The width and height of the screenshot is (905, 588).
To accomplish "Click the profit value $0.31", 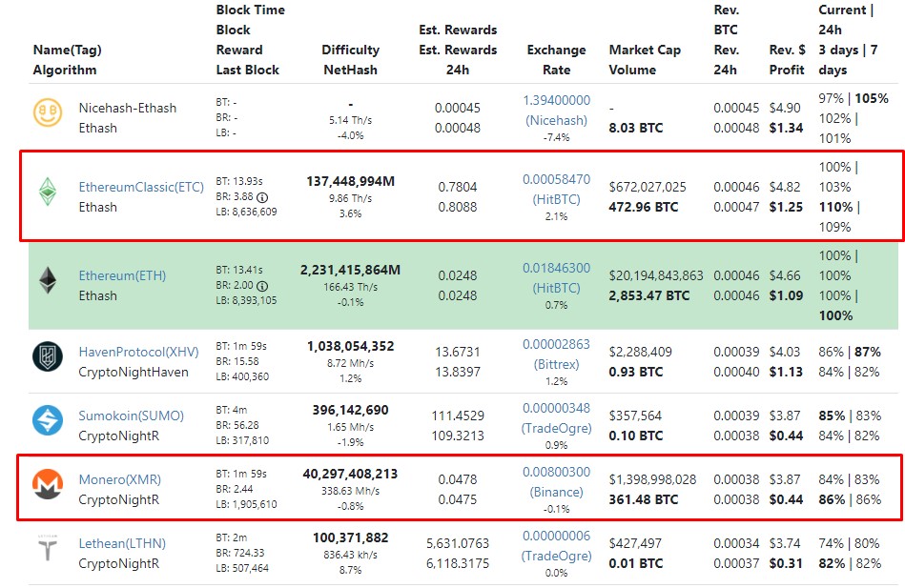I will coord(786,563).
